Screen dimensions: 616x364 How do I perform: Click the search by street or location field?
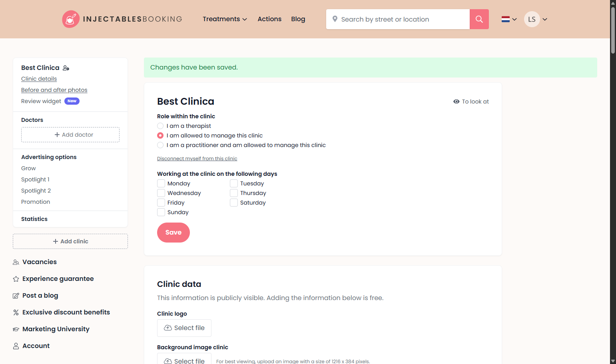click(398, 19)
